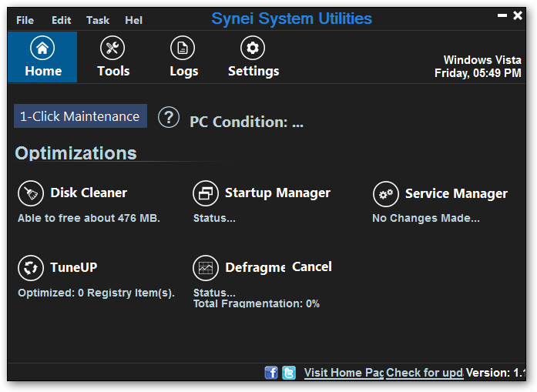Click the question mark help icon
Screen dimensions: 537x392
169,117
